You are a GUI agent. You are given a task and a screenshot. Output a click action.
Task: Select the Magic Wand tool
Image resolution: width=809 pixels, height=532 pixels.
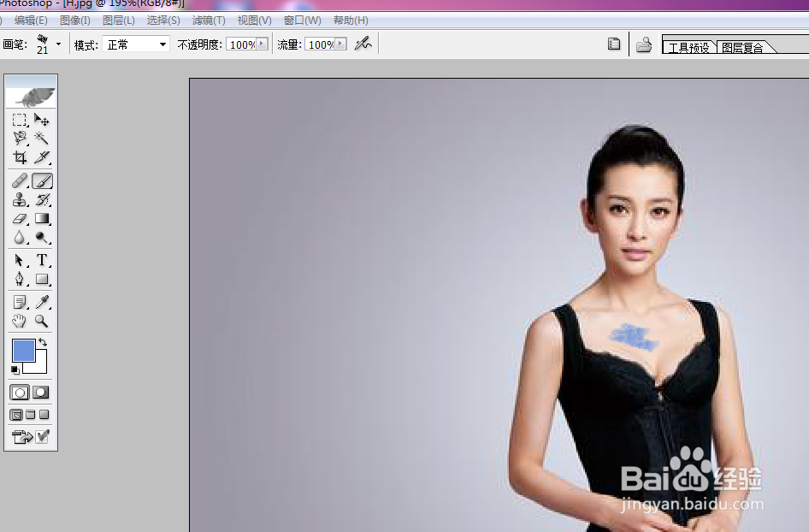41,139
